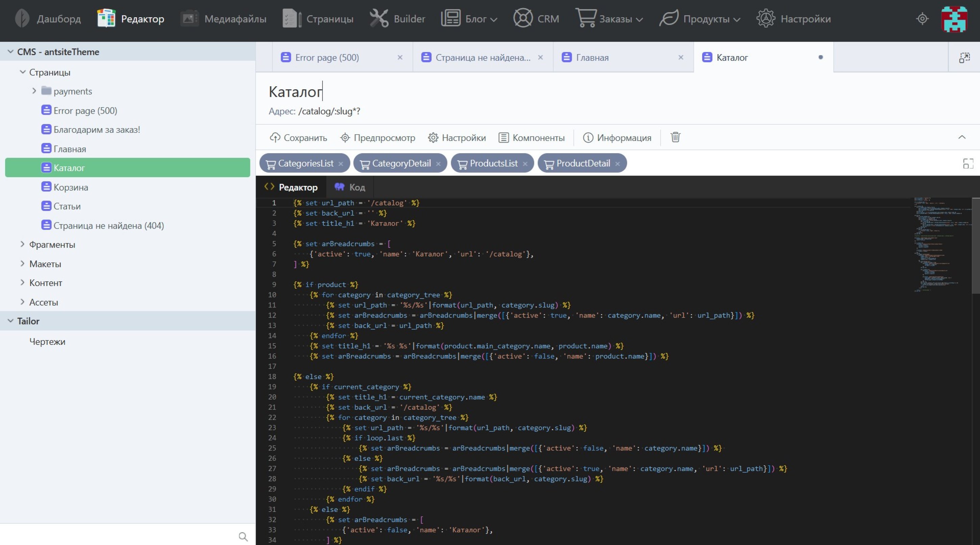Screen dimensions: 980x545
Task: Click the user avatar in the top right
Action: (954, 19)
